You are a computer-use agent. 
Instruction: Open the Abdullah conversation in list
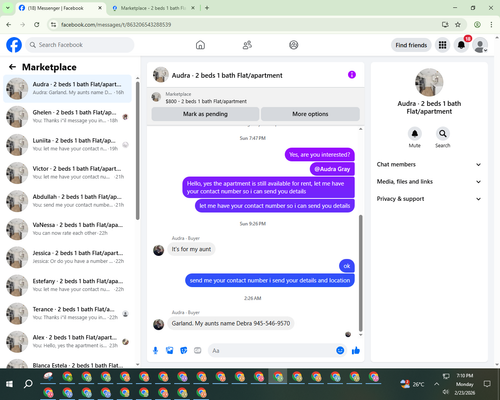click(67, 201)
